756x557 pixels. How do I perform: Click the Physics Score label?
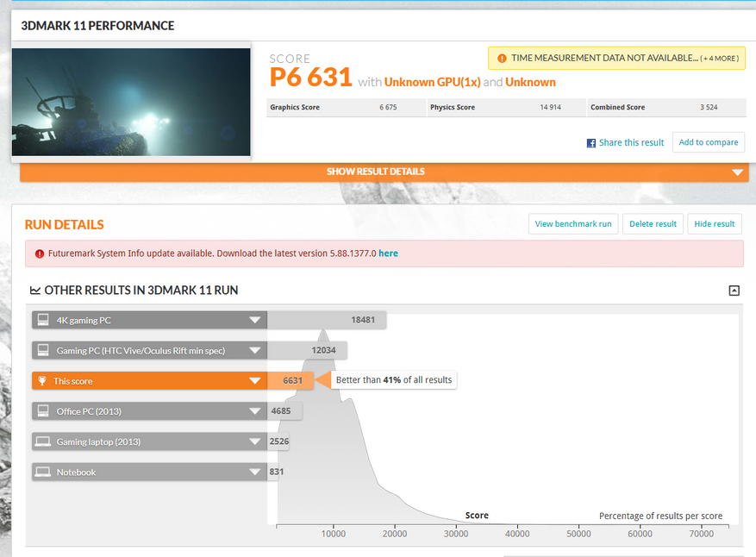pos(453,107)
